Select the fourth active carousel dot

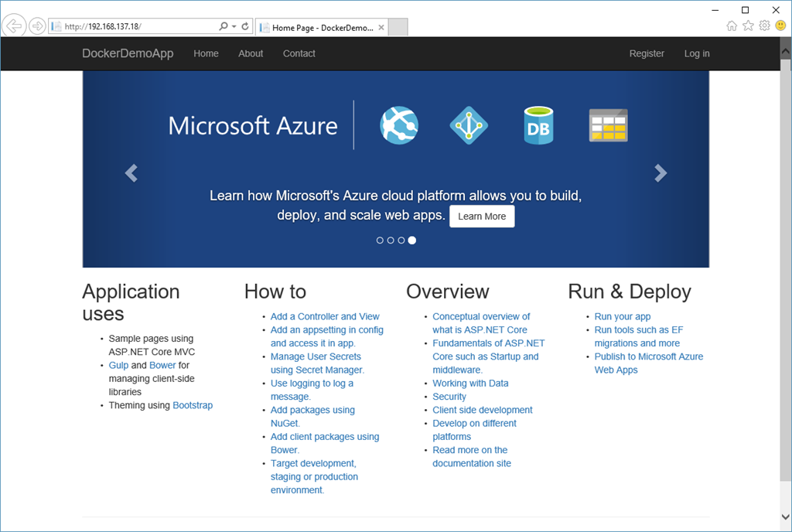(x=412, y=240)
